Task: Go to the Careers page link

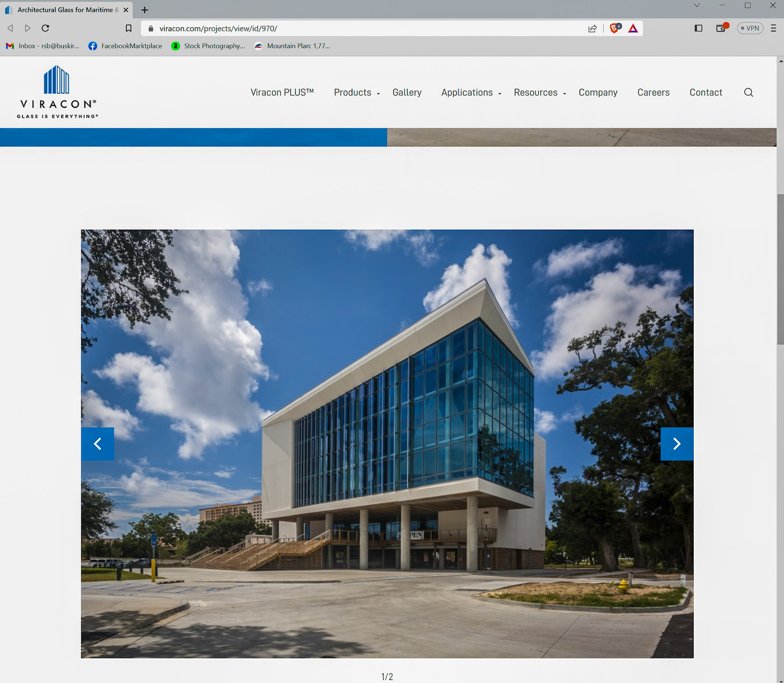Action: tap(653, 93)
